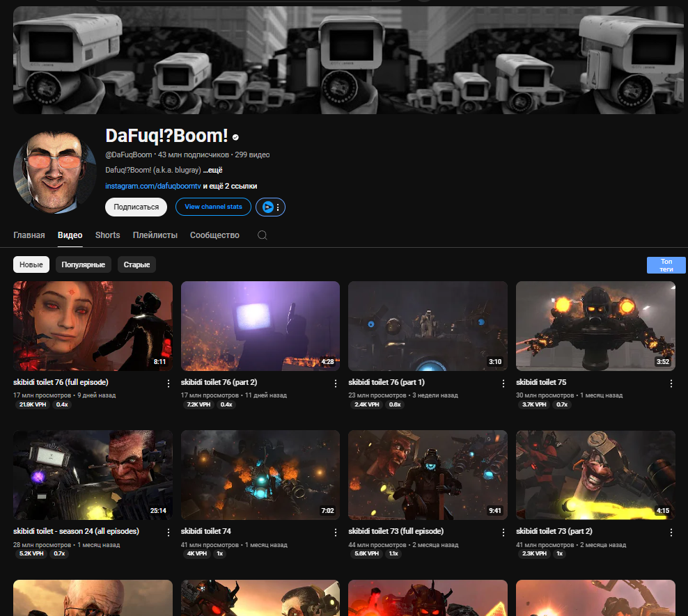Open options menu for skibidi toilet 76 (full episode)
Screen dimensions: 688x616
[x=168, y=384]
